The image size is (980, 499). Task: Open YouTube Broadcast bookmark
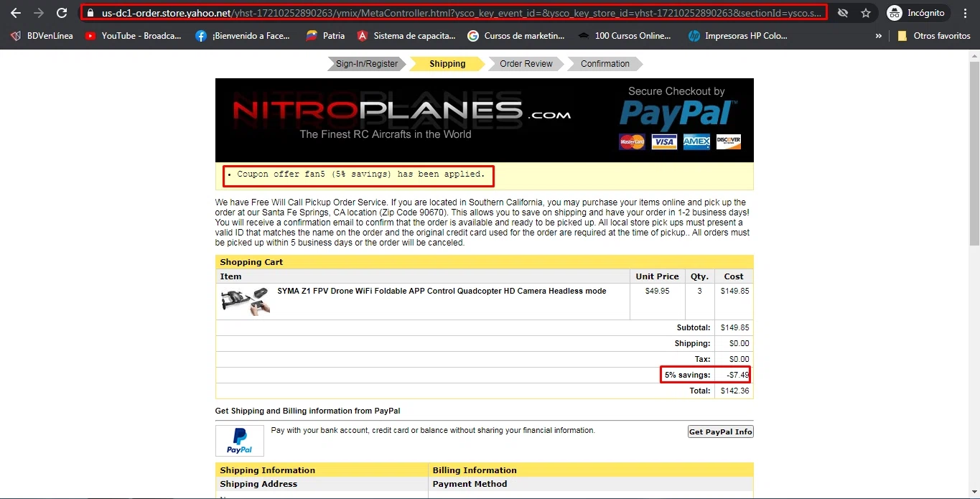point(134,35)
